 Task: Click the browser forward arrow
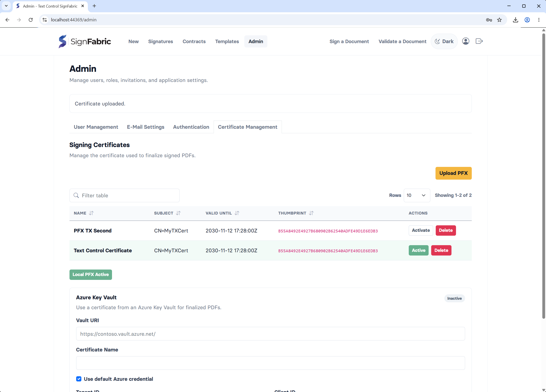[19, 20]
